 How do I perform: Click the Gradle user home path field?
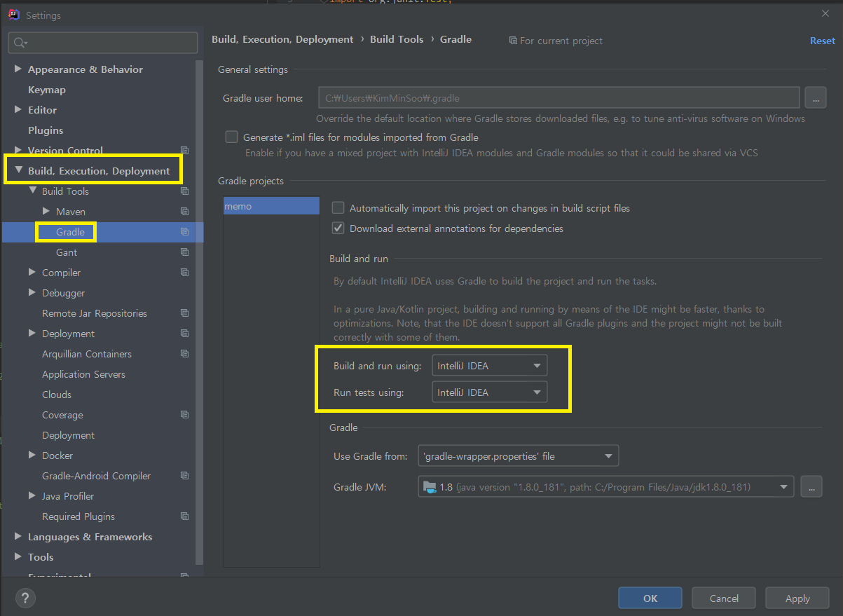(x=558, y=98)
